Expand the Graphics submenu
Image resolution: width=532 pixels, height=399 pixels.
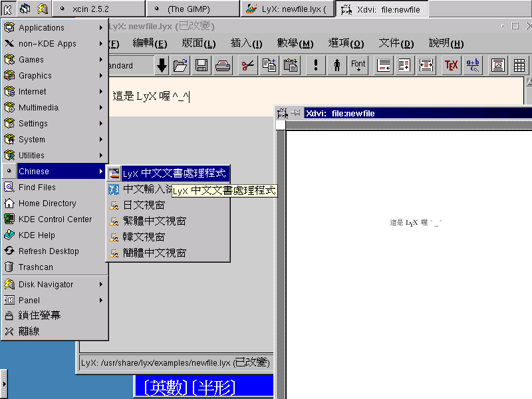(55, 75)
